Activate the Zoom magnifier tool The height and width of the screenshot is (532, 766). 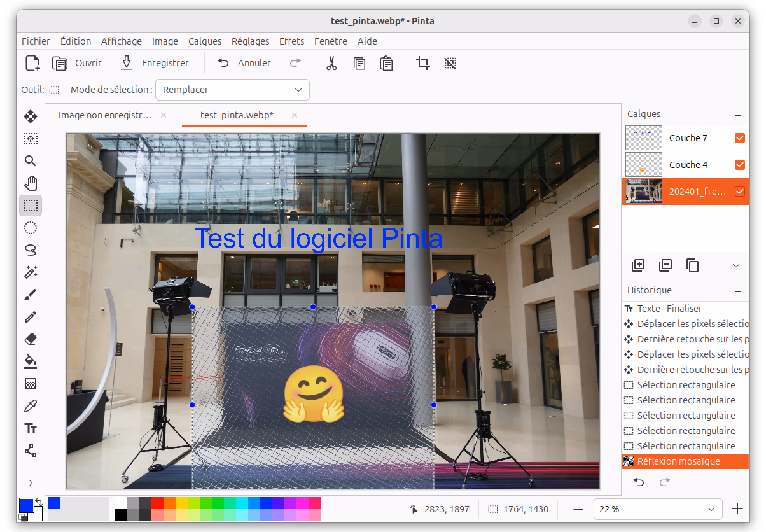click(x=31, y=161)
